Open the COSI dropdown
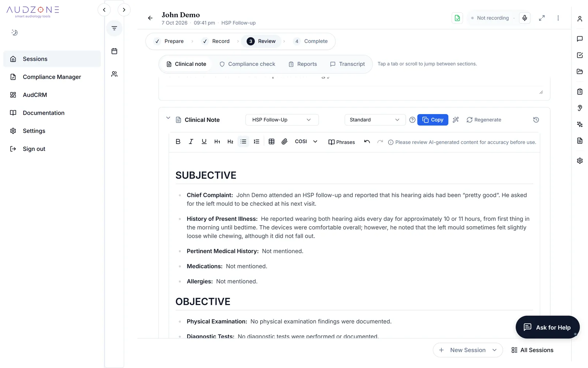 pyautogui.click(x=306, y=142)
